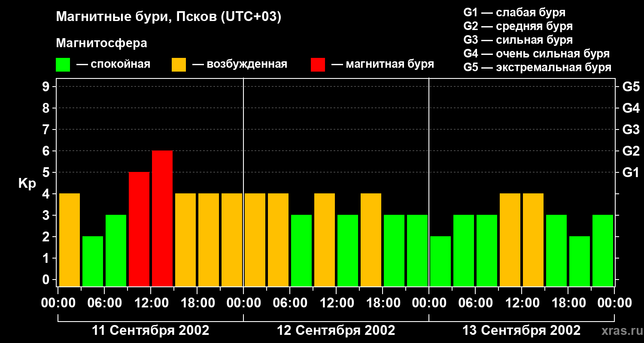
Task: Click the '12:00' time label under 11 September
Action: 151,303
